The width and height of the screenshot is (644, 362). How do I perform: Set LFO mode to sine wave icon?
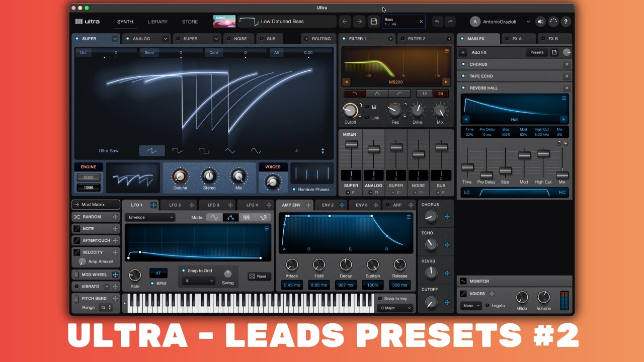click(x=214, y=218)
